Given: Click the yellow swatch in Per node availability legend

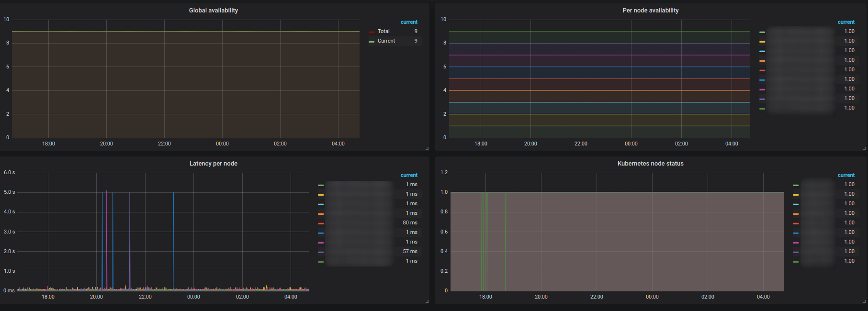Looking at the screenshot, I should pyautogui.click(x=762, y=42).
